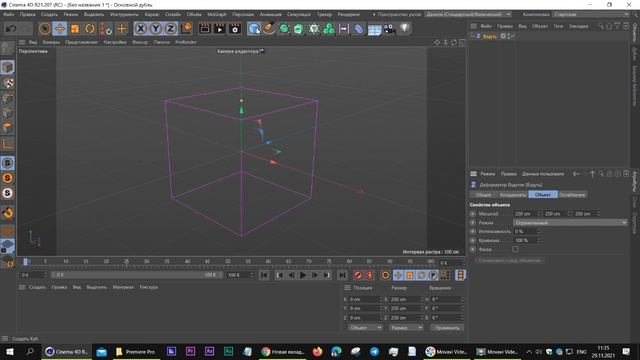The width and height of the screenshot is (640, 360).
Task: Click the timeline playhead marker at frame 0
Action: coord(25,262)
